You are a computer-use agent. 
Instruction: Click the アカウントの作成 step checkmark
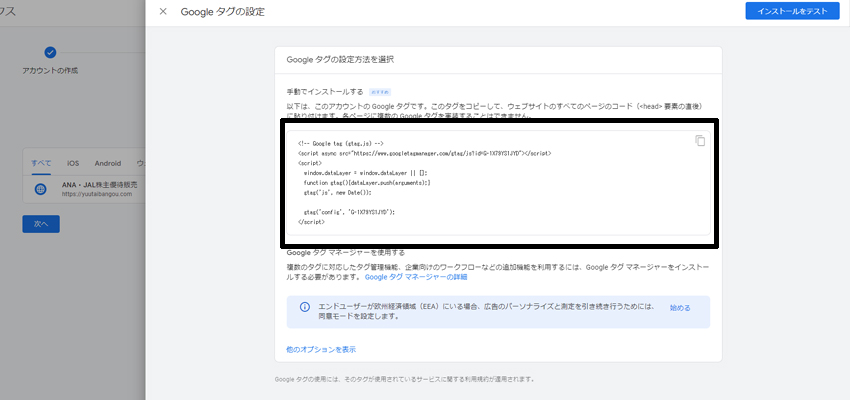click(x=50, y=53)
